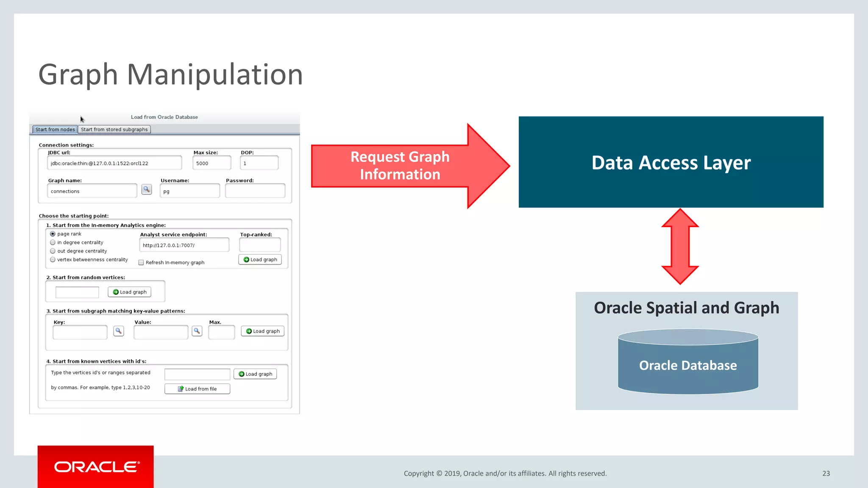The width and height of the screenshot is (868, 488).
Task: Enable the Refresh In-memory graph checkbox
Action: (x=142, y=263)
